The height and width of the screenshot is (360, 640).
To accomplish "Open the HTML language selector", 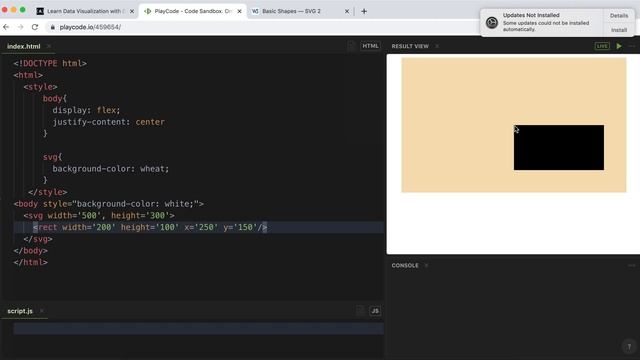I will click(x=370, y=46).
